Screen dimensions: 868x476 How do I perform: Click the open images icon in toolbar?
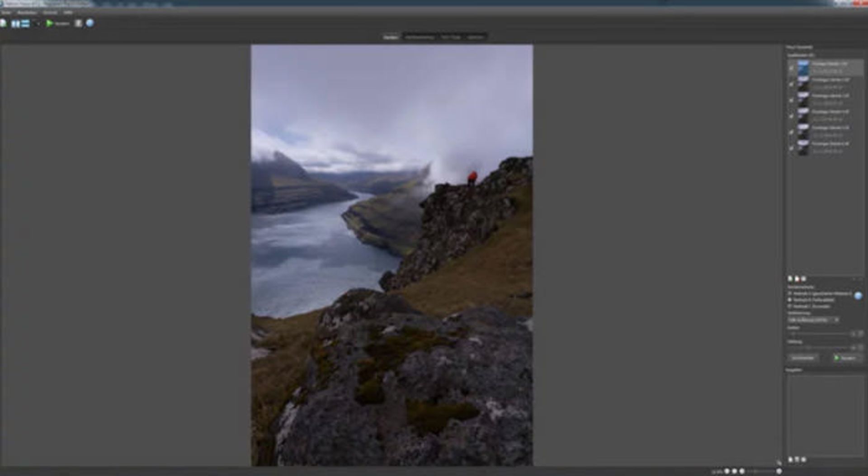[x=4, y=24]
